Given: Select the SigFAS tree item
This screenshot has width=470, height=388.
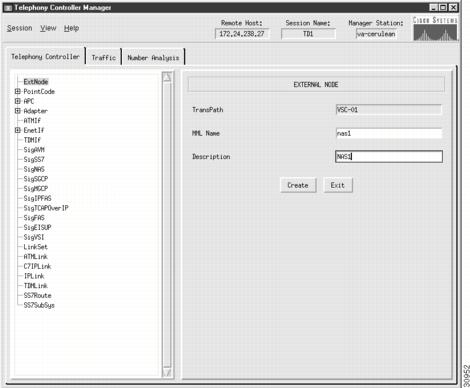Looking at the screenshot, I should (34, 218).
